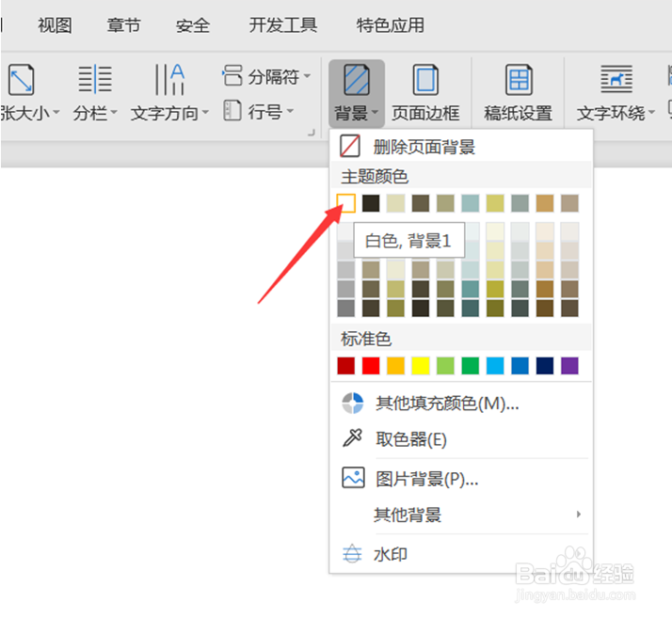The height and width of the screenshot is (618, 672).
Task: Select the black theme color swatch
Action: 371,203
